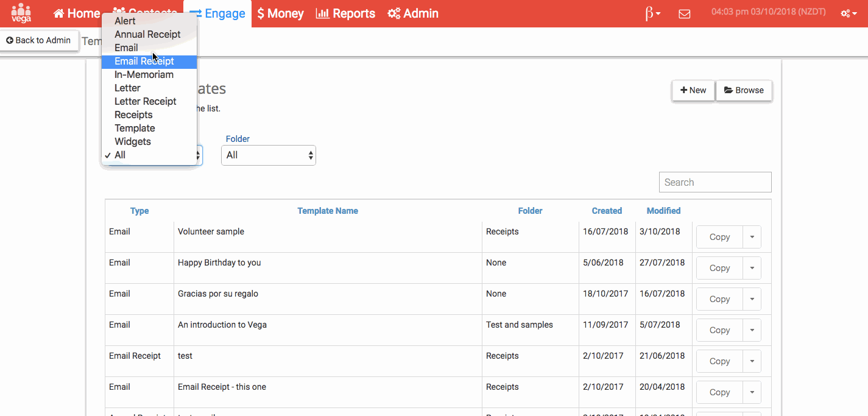Copy the Happy Birthday to you template
868x416 pixels.
click(x=719, y=268)
